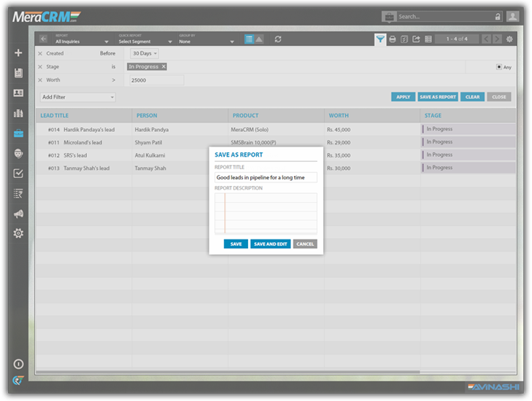Click the columns layout icon in toolbar
Image resolution: width=532 pixels, height=401 pixels.
tap(428, 39)
